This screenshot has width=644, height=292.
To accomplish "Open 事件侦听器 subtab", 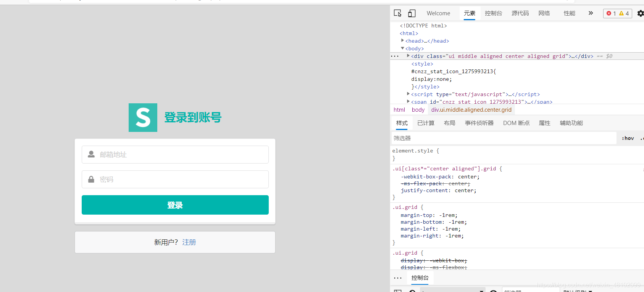I will click(479, 123).
